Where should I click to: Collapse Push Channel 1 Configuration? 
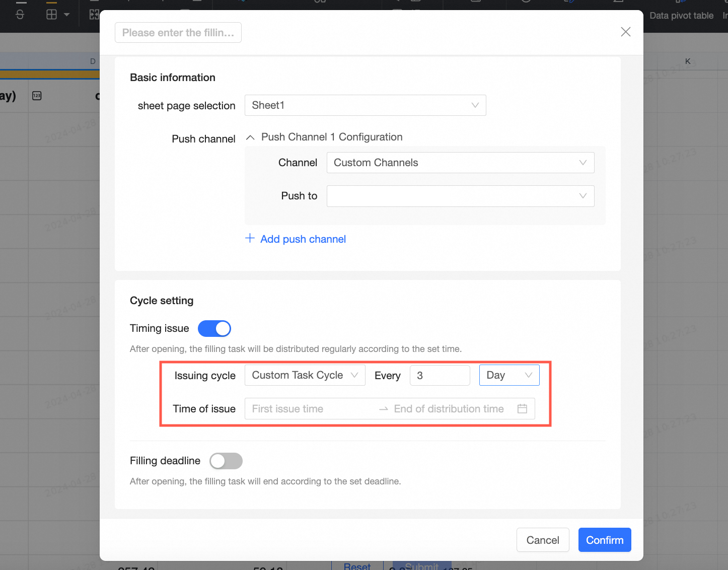click(250, 137)
